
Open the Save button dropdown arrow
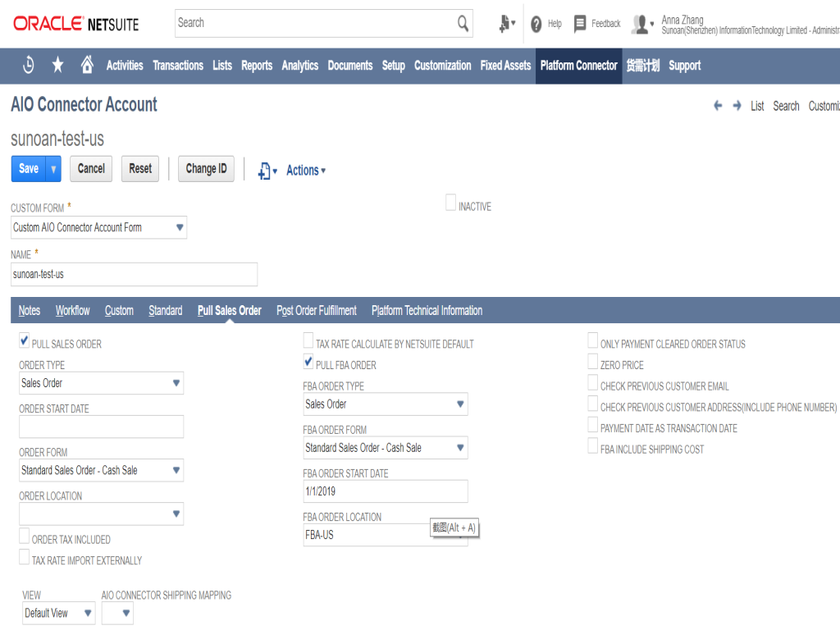(53, 169)
